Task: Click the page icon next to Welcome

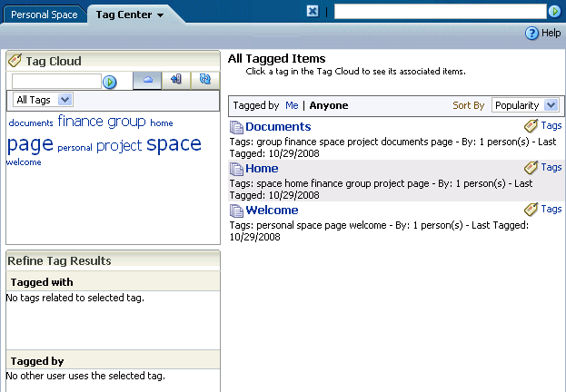Action: (236, 211)
